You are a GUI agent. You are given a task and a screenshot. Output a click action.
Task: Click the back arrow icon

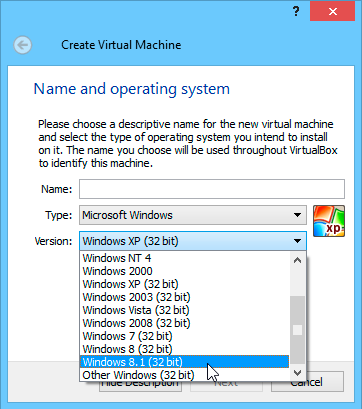click(x=23, y=45)
